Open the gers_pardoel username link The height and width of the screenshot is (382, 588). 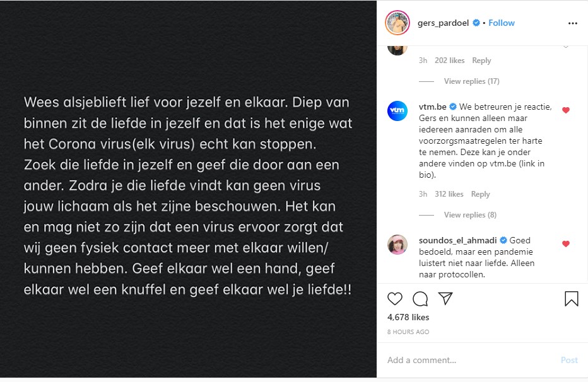444,23
